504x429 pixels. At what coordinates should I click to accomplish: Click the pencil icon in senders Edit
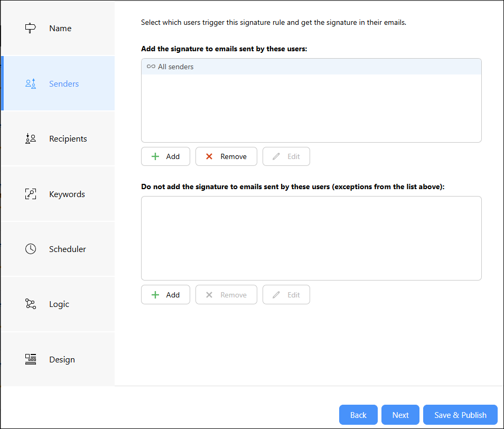(276, 156)
